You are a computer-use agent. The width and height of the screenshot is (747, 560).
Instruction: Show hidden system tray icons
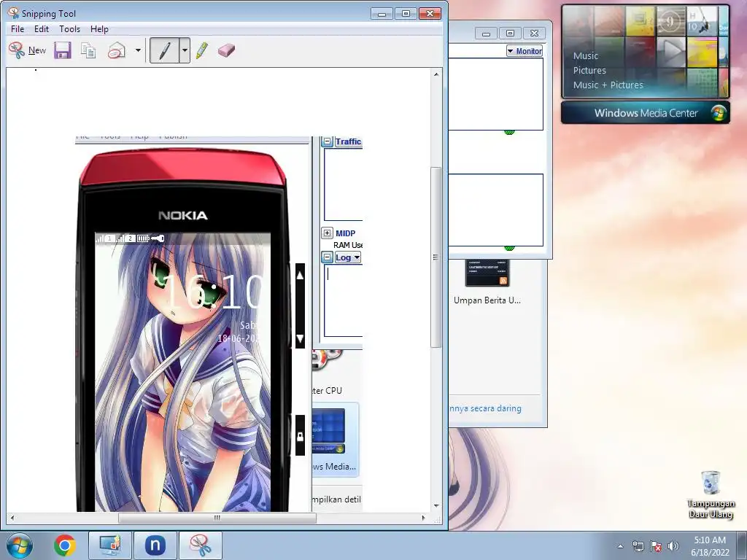pyautogui.click(x=620, y=546)
